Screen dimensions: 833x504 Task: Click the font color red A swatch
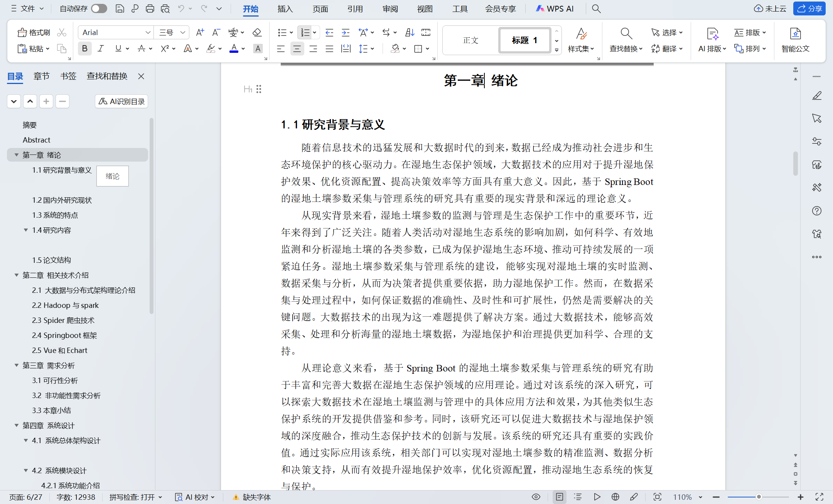(x=234, y=49)
